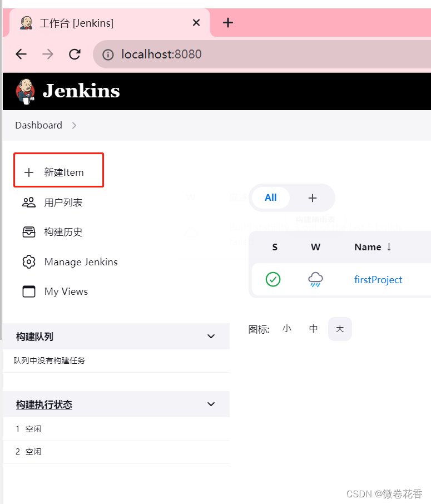Click the My Views window icon
The width and height of the screenshot is (431, 504).
[x=29, y=291]
